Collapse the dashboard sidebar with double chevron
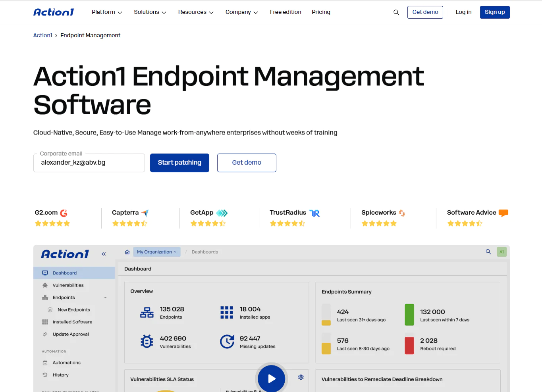 coord(104,254)
